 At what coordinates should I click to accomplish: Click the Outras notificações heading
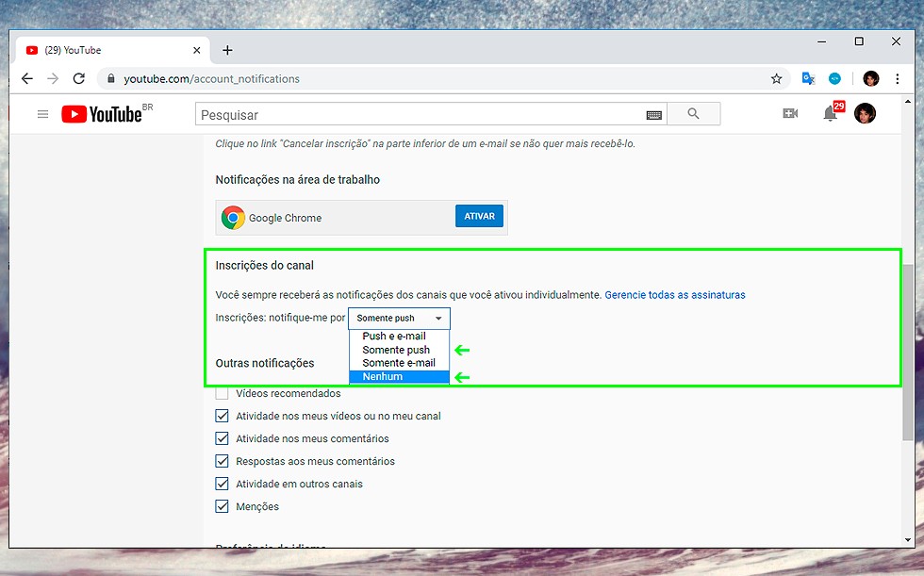(265, 363)
